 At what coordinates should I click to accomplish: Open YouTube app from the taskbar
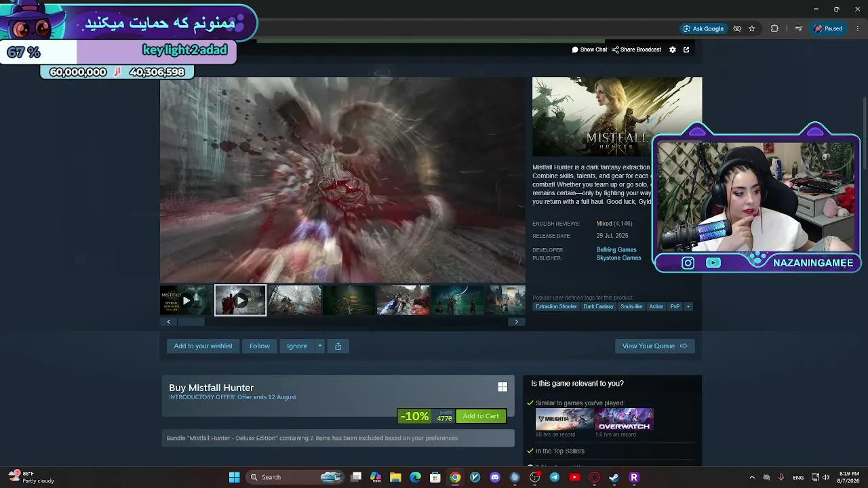(x=574, y=477)
